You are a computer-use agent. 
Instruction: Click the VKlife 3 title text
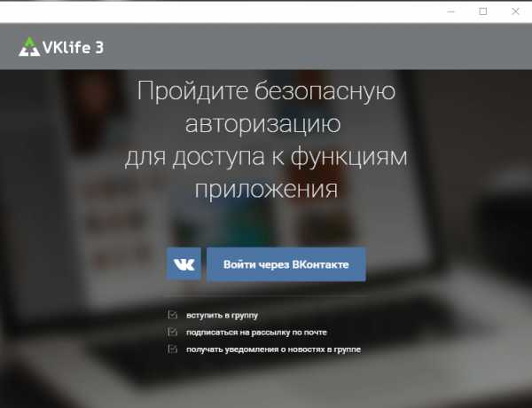click(73, 47)
